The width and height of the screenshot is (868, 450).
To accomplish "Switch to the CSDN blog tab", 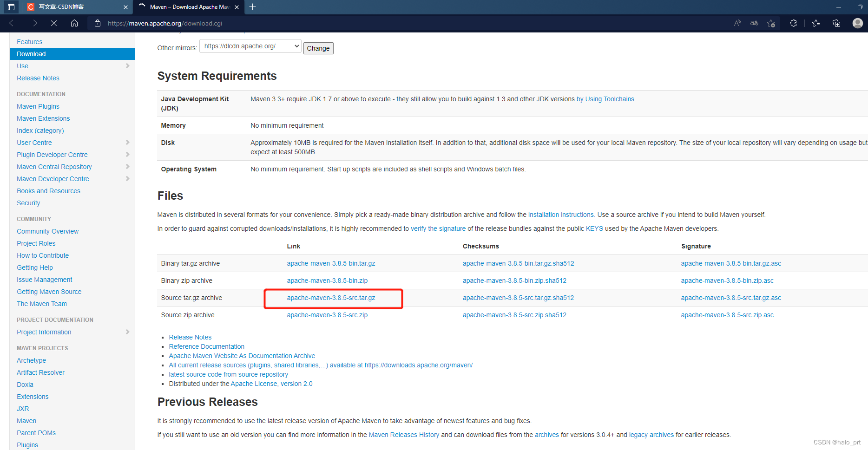I will [77, 7].
